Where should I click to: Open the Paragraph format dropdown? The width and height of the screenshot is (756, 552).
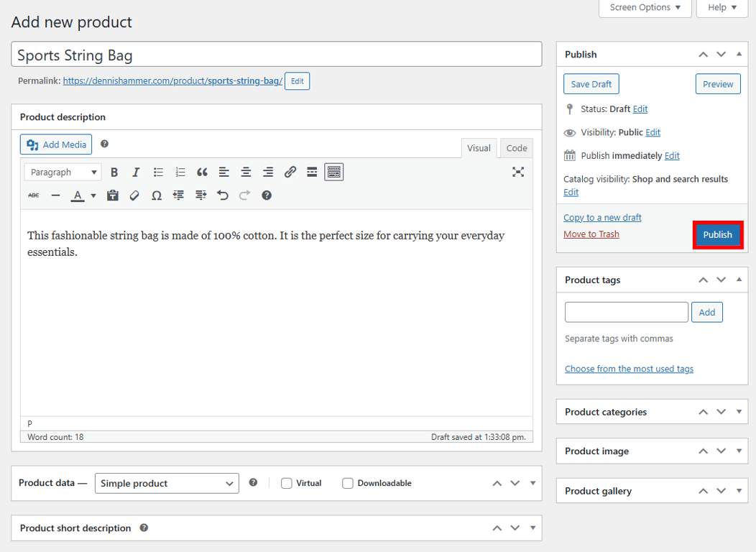click(x=63, y=172)
